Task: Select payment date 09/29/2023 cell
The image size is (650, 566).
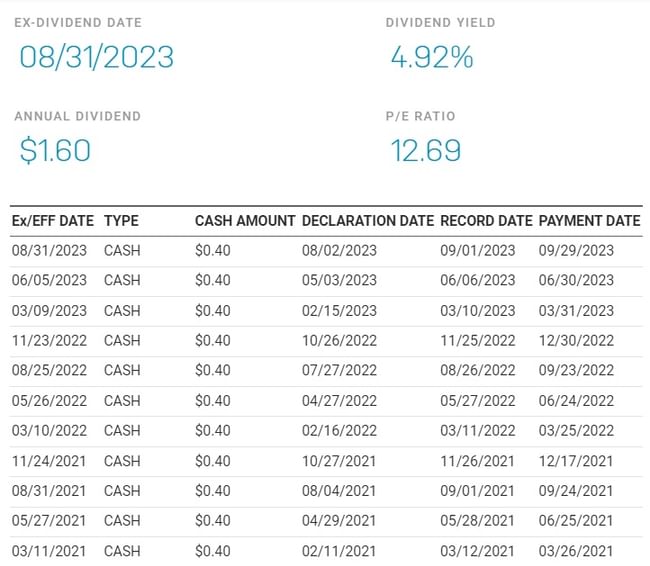Action: [x=576, y=250]
